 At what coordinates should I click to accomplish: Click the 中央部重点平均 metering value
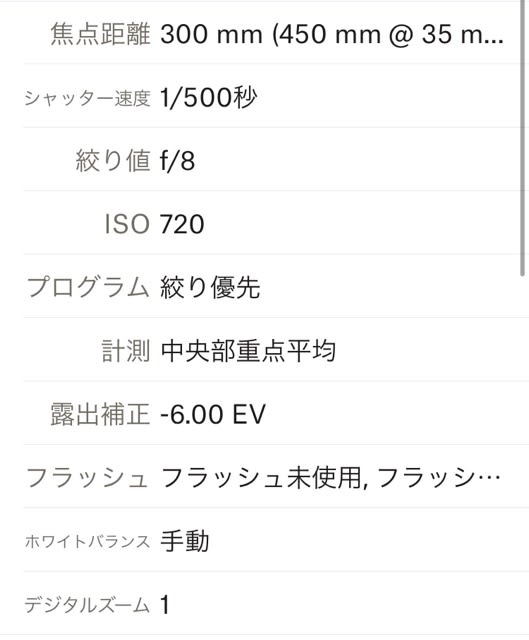coord(248,351)
